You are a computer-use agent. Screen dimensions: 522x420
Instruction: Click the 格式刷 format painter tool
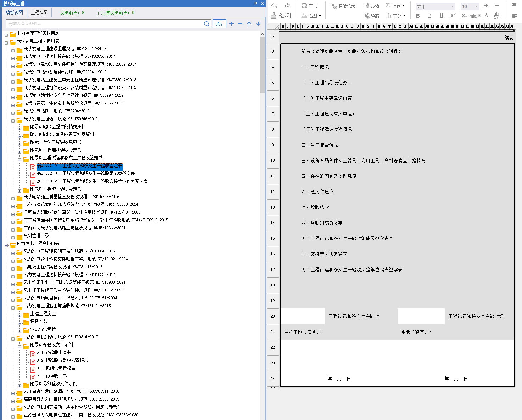click(x=281, y=16)
